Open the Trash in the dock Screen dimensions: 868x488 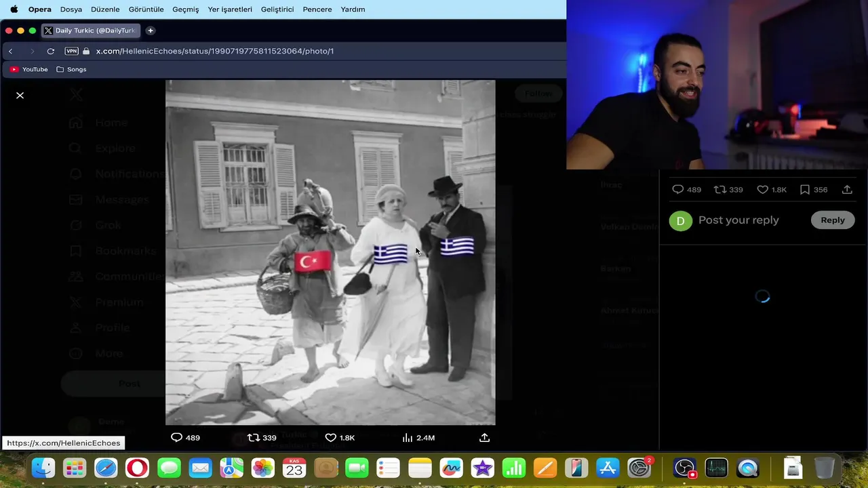(x=824, y=468)
